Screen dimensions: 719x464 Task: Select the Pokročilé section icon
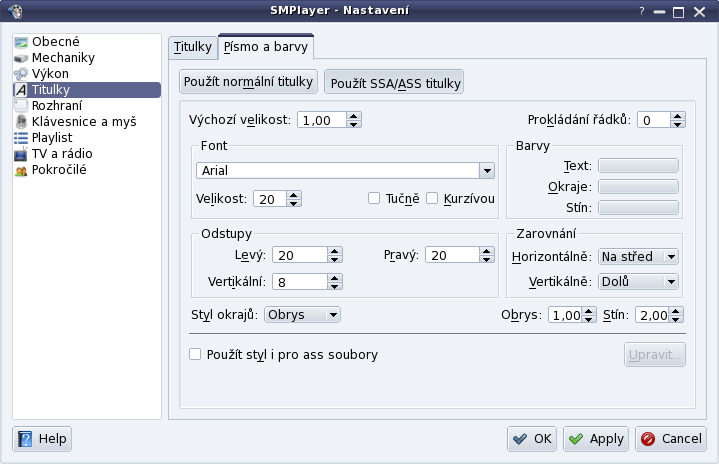(21, 170)
